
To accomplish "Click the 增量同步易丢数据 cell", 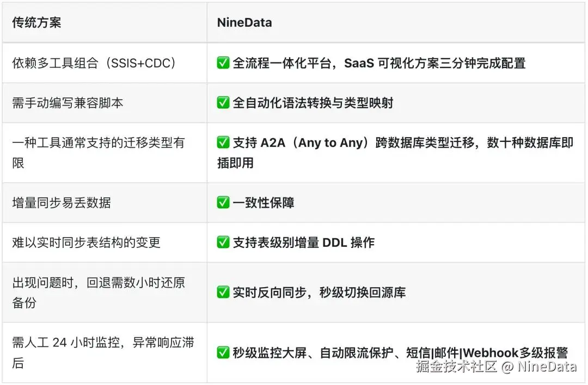I will click(62, 203).
